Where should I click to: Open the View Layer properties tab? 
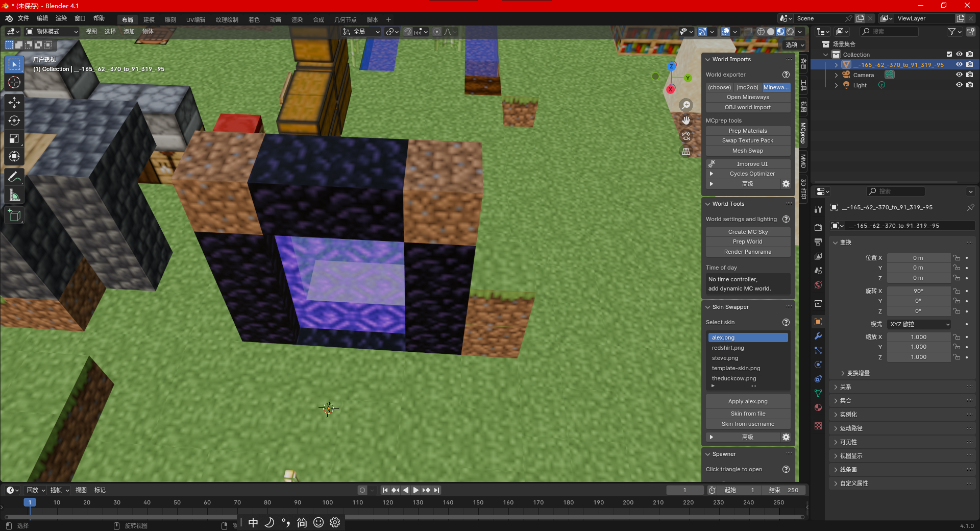click(818, 256)
